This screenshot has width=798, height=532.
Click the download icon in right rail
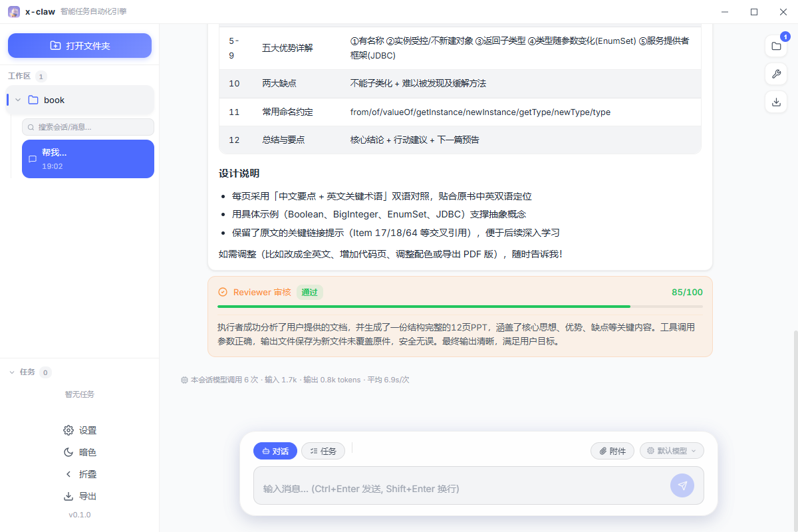tap(776, 102)
